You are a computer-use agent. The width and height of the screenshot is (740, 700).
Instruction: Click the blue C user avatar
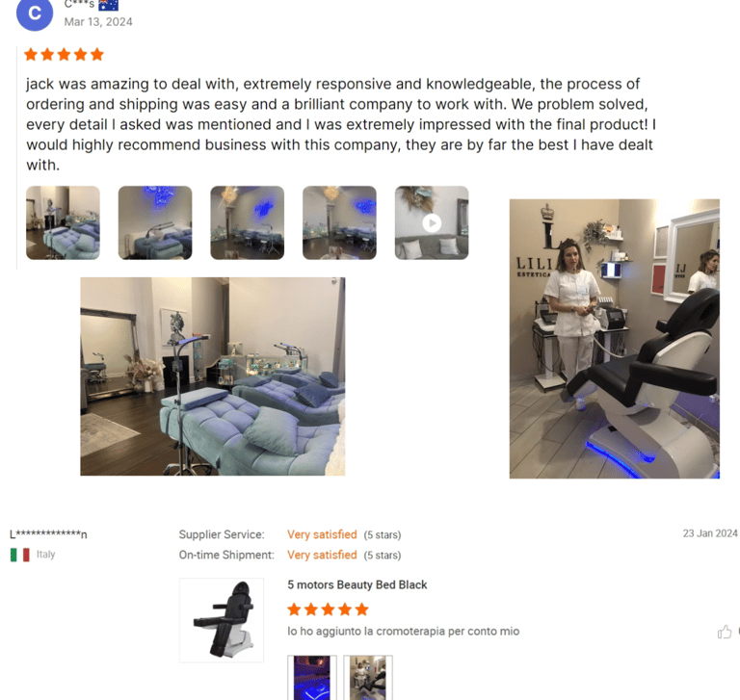(35, 13)
